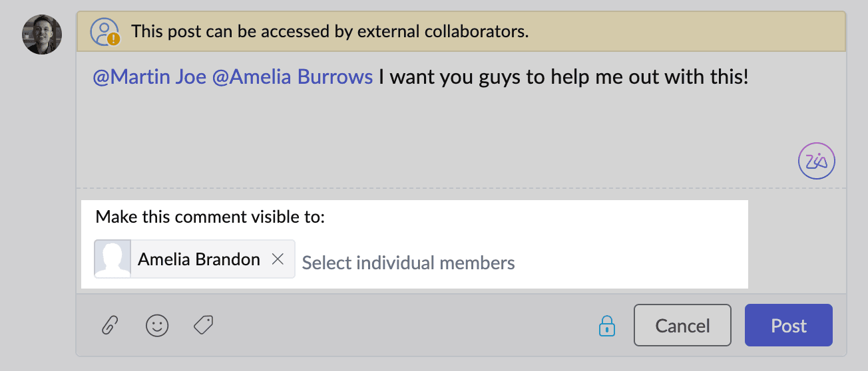Open the commenter's profile photo
This screenshot has width=868, height=371.
coord(42,35)
